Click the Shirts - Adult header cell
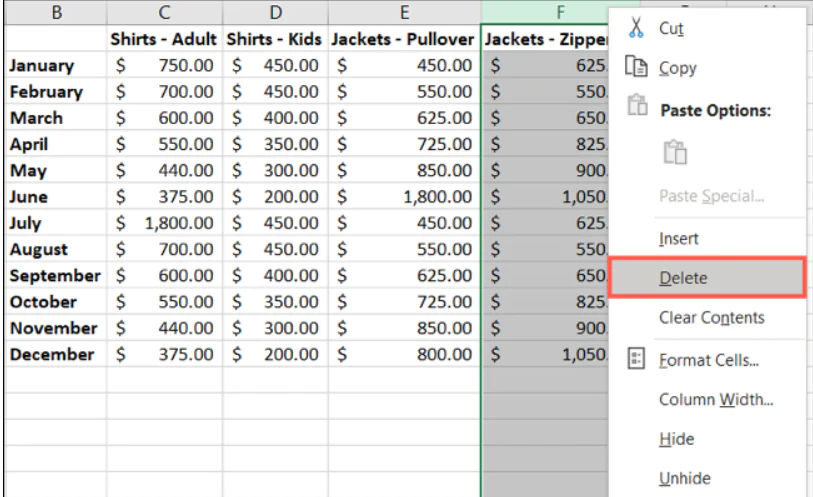 coord(164,39)
